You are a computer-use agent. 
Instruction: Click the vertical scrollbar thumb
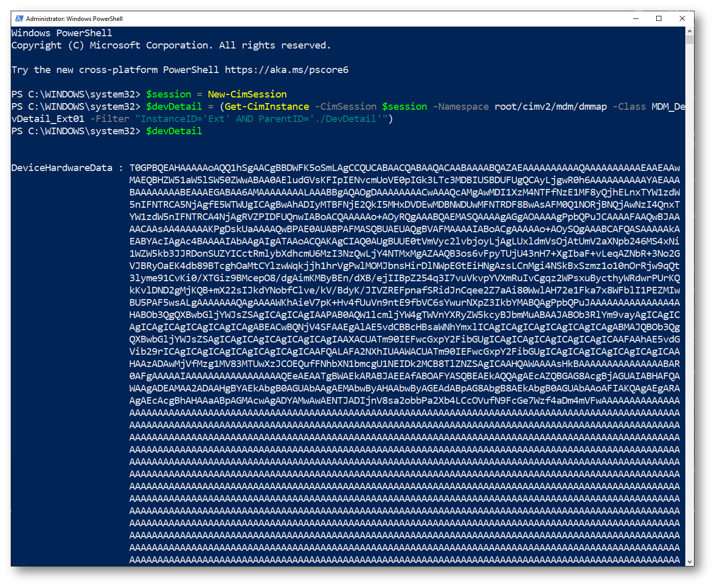(x=689, y=39)
